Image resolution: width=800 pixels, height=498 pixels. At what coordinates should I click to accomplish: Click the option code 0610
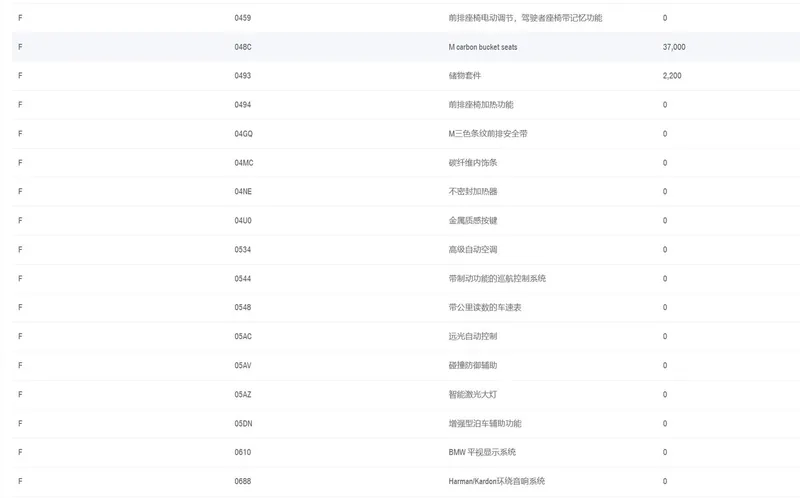click(x=242, y=452)
